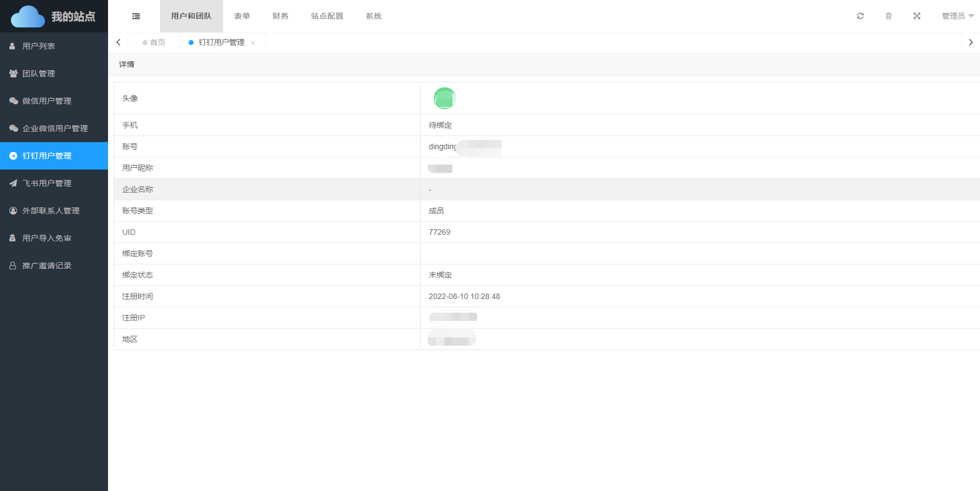
Task: Open 飞书用户管理 sidebar item
Action: [x=47, y=183]
